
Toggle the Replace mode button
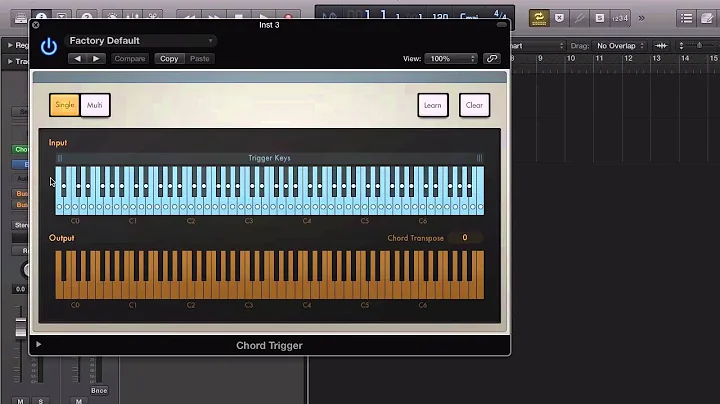[x=559, y=18]
